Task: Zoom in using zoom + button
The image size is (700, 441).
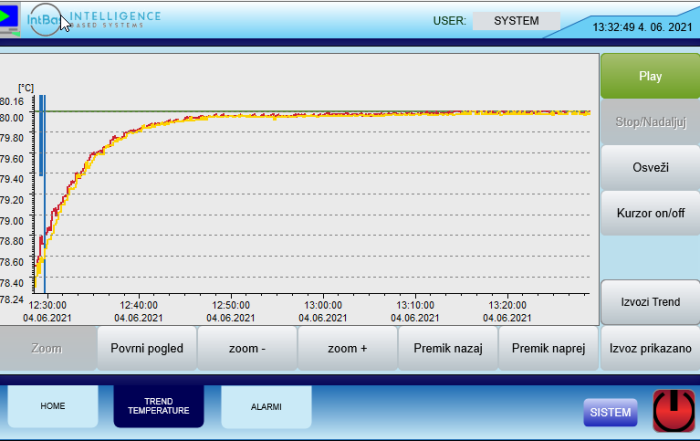Action: 347,348
